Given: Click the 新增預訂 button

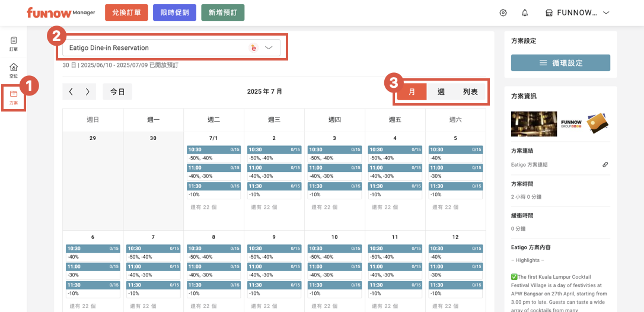Looking at the screenshot, I should coord(222,13).
